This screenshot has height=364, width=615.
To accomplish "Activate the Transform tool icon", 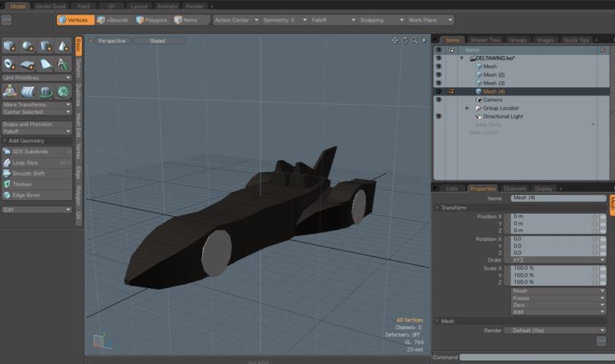I will coord(9,91).
